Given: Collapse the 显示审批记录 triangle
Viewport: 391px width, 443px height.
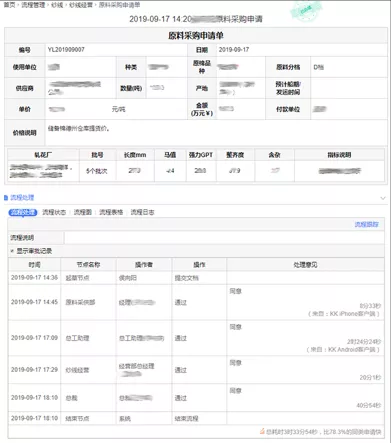Looking at the screenshot, I should click(x=12, y=251).
